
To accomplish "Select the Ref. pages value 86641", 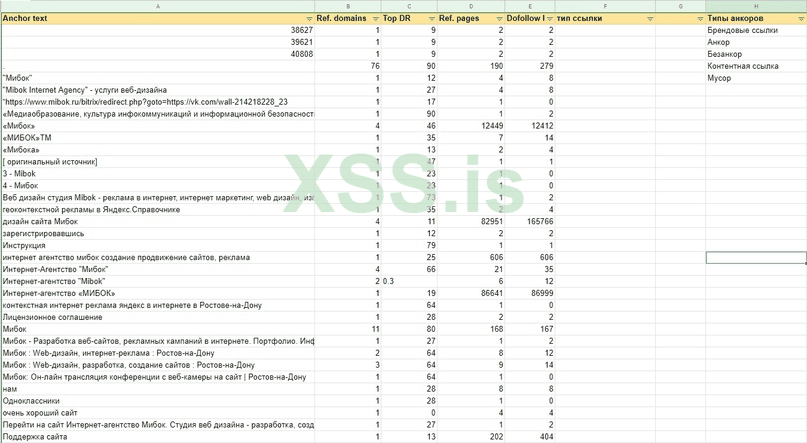I will pyautogui.click(x=471, y=293).
